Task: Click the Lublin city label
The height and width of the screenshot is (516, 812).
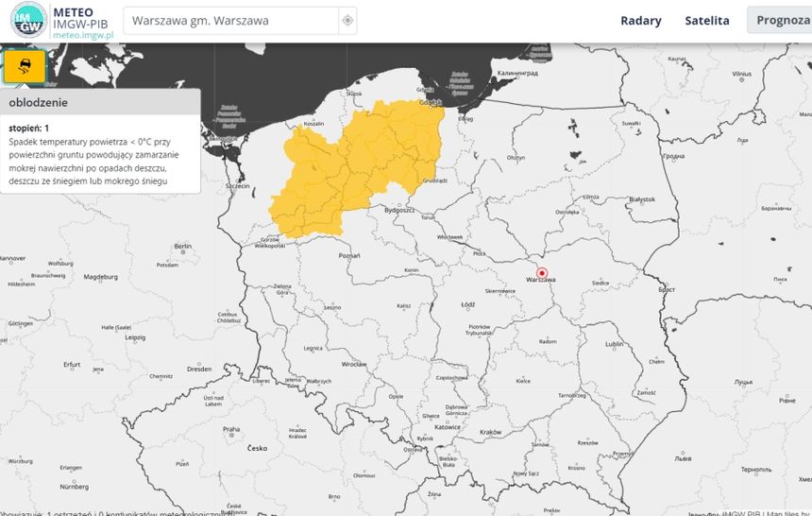Action: (614, 344)
